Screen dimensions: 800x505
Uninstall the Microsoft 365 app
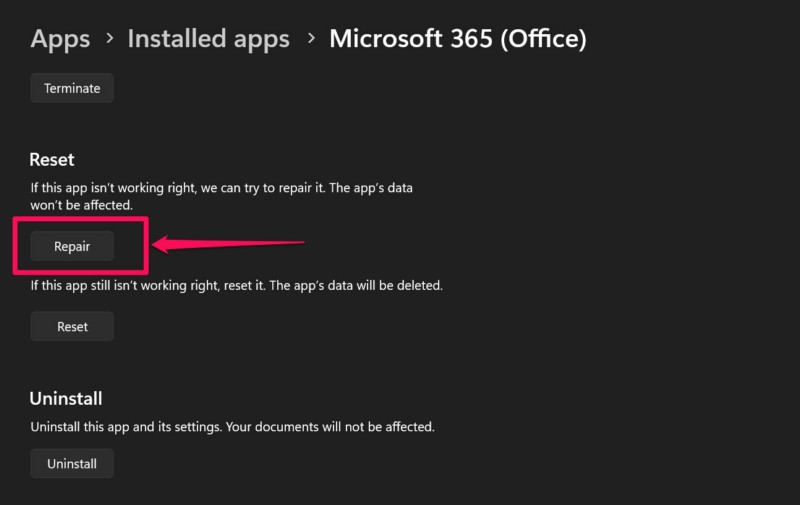[x=72, y=464]
